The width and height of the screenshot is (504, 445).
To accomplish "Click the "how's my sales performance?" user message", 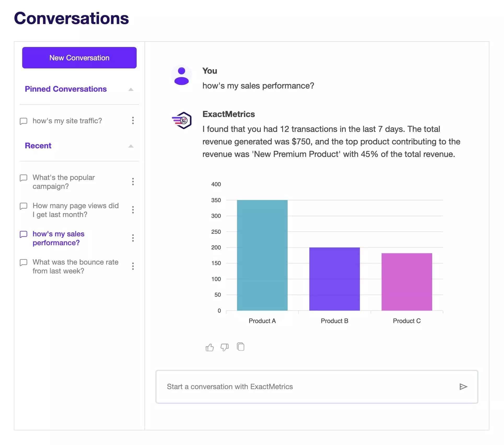I will click(258, 86).
